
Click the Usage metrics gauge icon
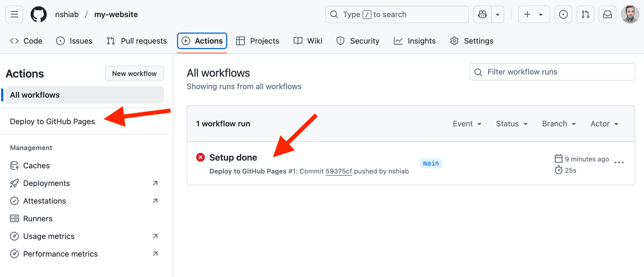pos(14,236)
